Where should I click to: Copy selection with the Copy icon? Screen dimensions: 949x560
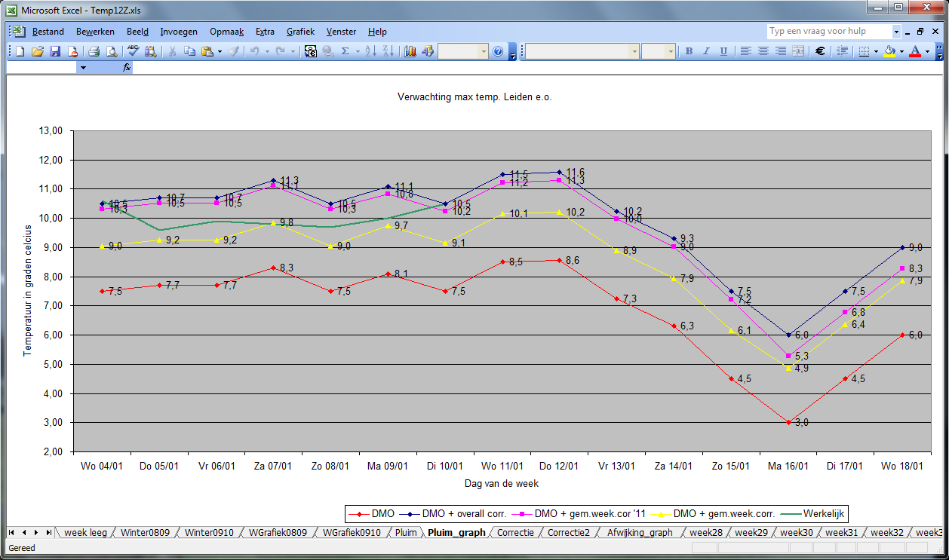[x=189, y=51]
